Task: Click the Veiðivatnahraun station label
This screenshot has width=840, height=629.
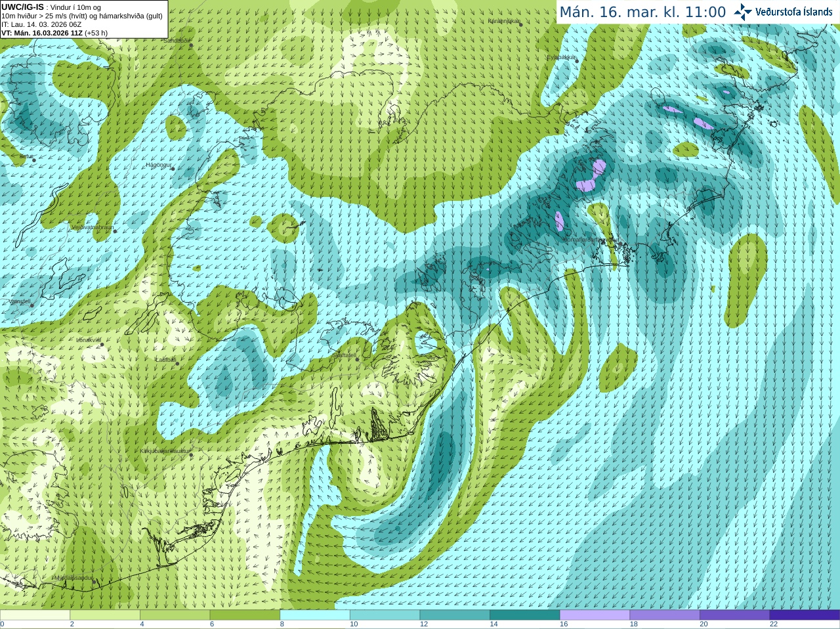Action: tap(92, 227)
